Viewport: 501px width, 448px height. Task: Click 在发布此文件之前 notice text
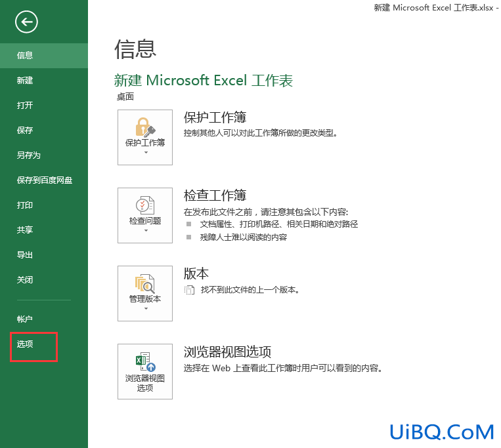pyautogui.click(x=266, y=212)
